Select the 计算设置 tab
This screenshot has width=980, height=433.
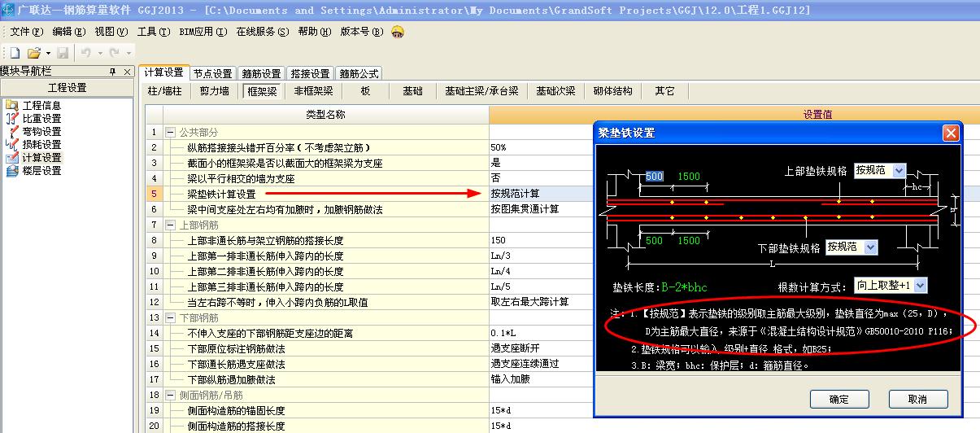[164, 73]
